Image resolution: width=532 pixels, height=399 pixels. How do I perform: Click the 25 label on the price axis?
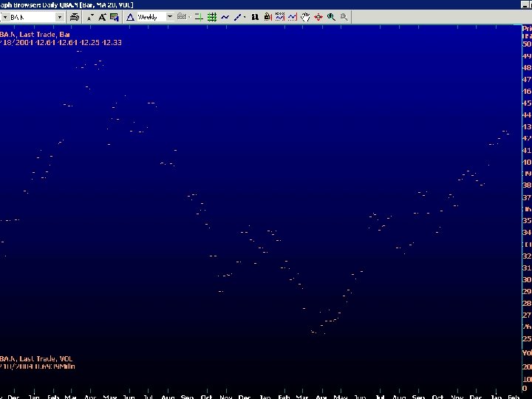pyautogui.click(x=527, y=338)
